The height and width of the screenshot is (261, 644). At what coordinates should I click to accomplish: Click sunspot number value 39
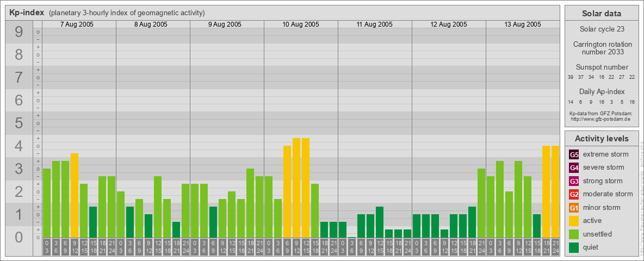pos(571,77)
